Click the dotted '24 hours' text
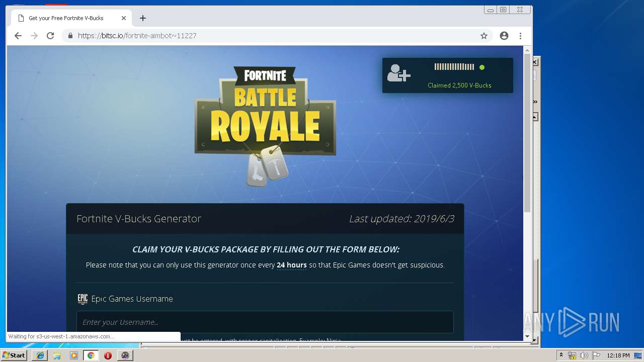Viewport: 644px width, 362px height. 292,265
